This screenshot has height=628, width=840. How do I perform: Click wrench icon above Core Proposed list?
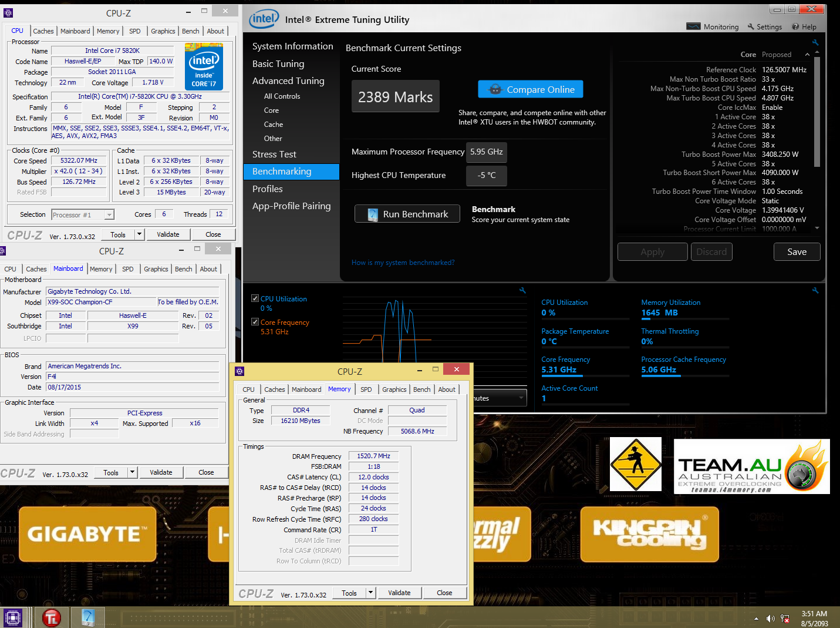point(815,42)
